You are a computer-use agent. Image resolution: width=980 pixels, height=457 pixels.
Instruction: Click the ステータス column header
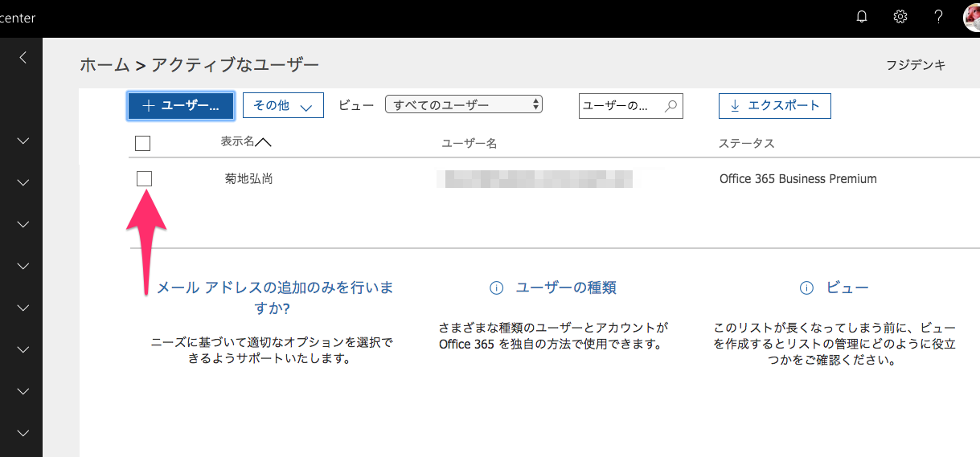tap(747, 144)
